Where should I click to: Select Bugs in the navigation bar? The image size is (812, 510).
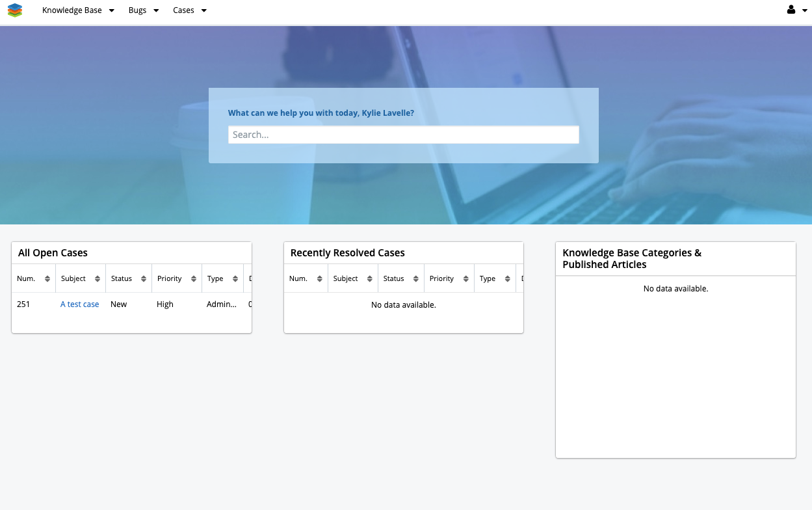point(137,10)
